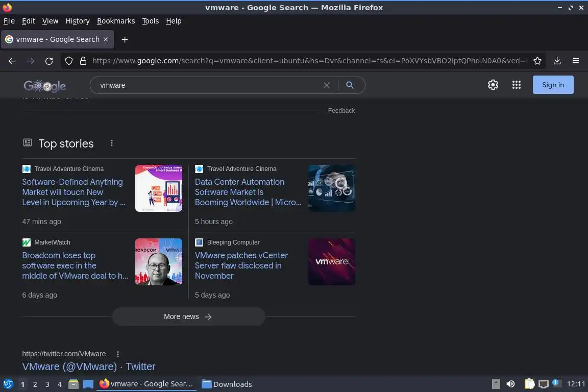Click Firefox taskbar window entry
The width and height of the screenshot is (588, 392).
[x=146, y=384]
